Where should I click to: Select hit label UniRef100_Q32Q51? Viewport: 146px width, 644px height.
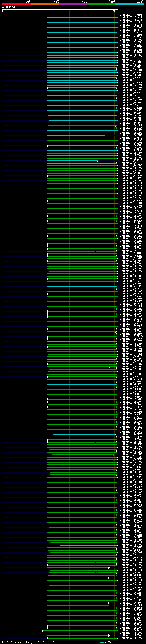(x=131, y=198)
